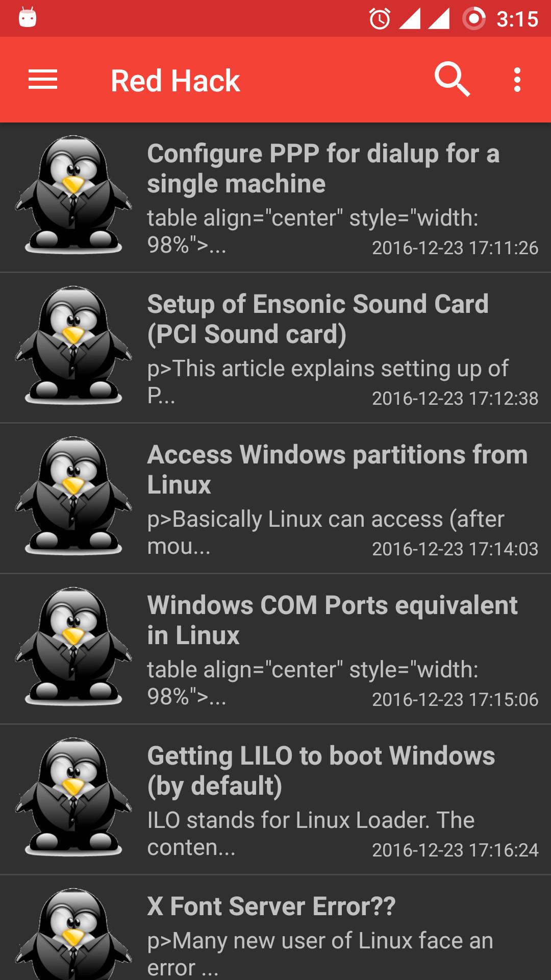Tap the Red Hack app title
Viewport: 551px width, 980px height.
coord(175,81)
